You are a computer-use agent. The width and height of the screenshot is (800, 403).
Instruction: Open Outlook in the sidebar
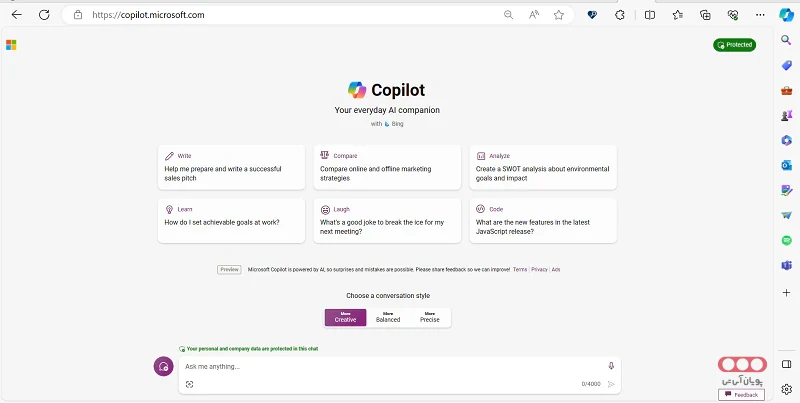[786, 165]
